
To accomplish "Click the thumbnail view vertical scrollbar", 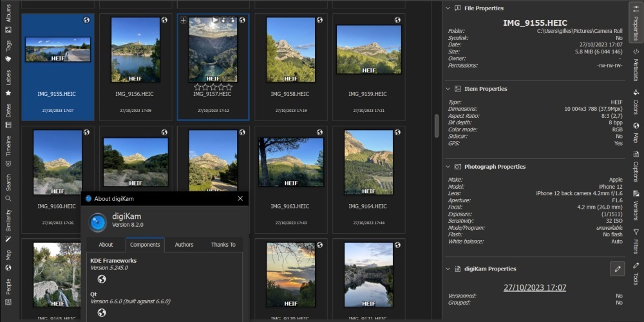I will tap(437, 126).
